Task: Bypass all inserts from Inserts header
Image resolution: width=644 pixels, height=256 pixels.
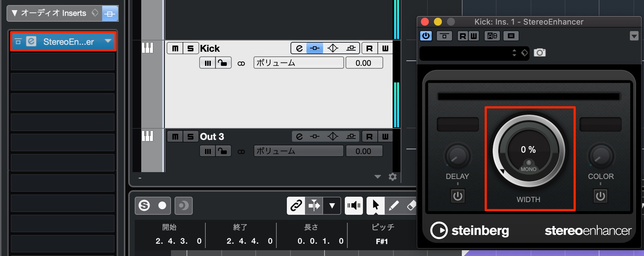Action: (110, 14)
